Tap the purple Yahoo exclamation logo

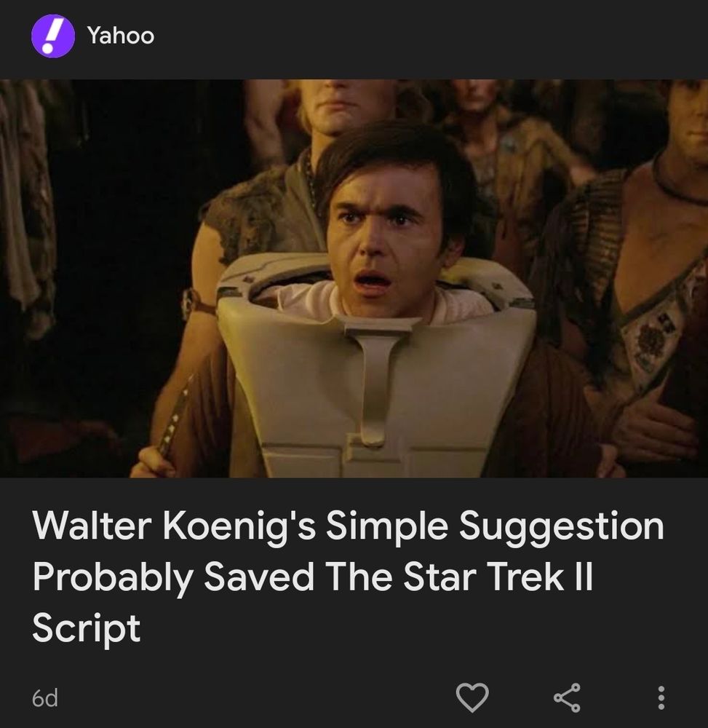pos(52,36)
